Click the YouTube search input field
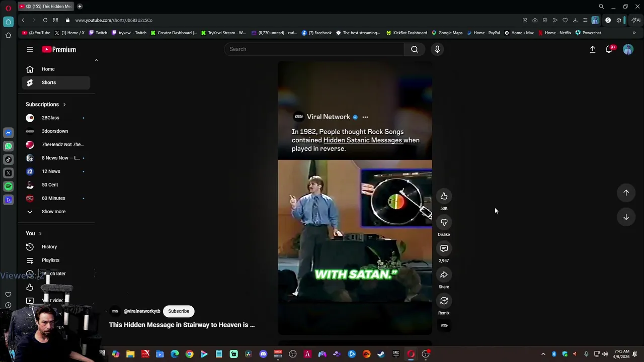 coord(314,49)
